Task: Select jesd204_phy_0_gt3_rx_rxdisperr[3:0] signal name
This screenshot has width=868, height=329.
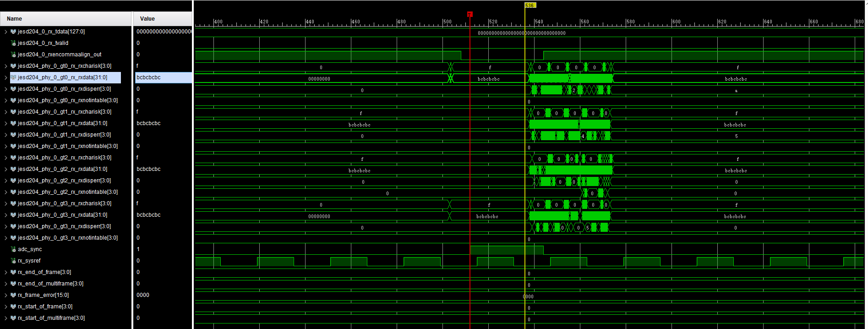Action: [64, 226]
